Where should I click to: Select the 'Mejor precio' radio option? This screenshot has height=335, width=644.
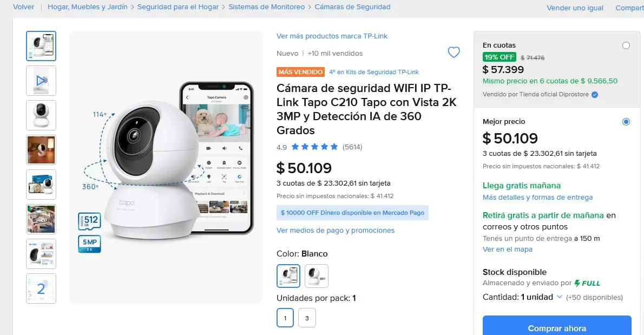[626, 122]
